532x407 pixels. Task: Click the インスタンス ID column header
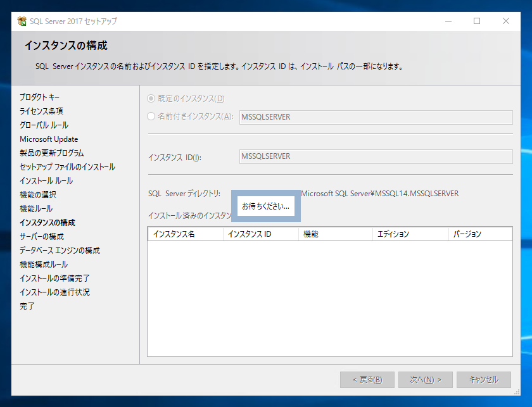pos(261,234)
